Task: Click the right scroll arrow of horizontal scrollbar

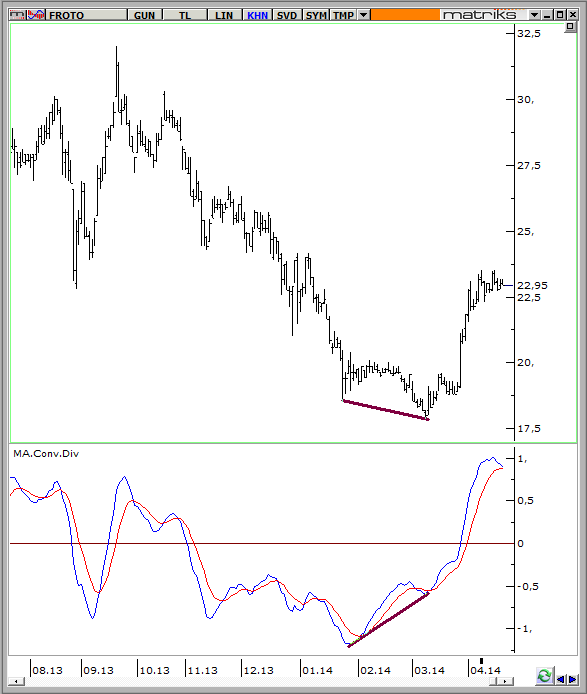Action: (x=506, y=681)
